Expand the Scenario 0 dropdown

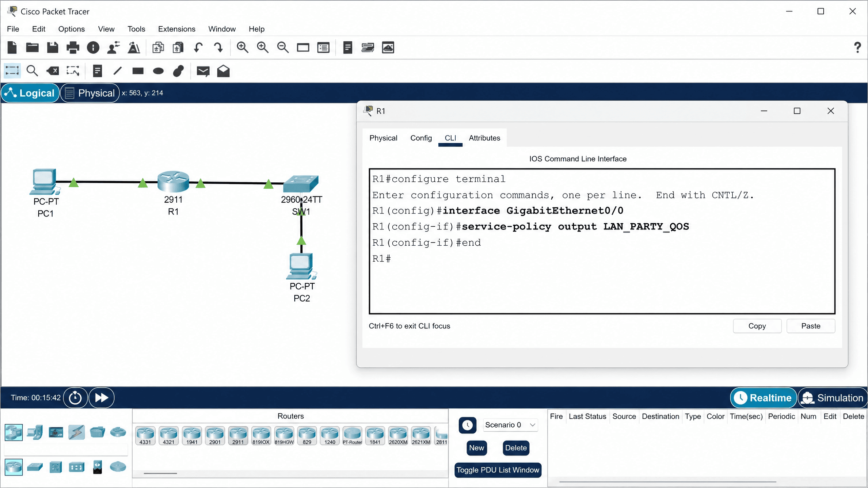click(x=510, y=425)
